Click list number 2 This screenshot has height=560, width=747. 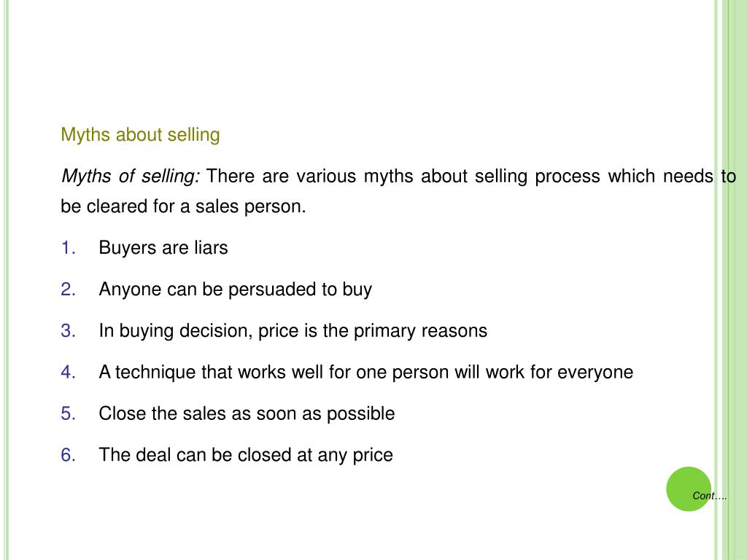(69, 289)
